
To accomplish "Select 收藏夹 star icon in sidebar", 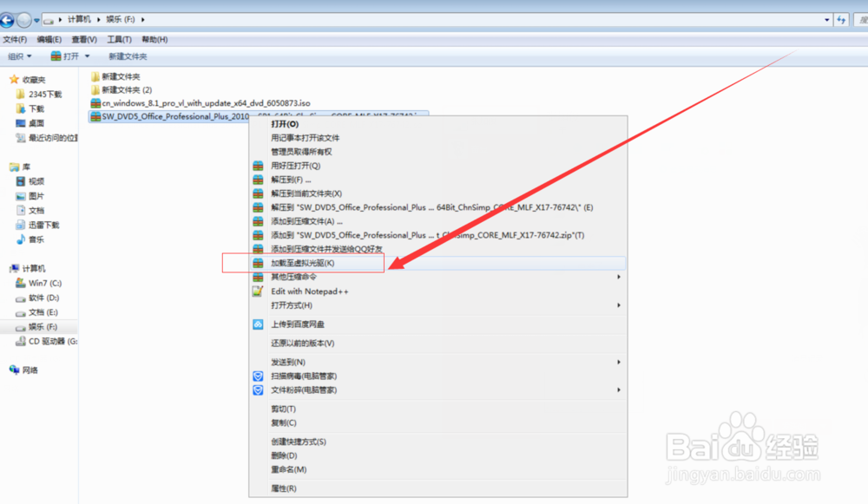I will (15, 80).
